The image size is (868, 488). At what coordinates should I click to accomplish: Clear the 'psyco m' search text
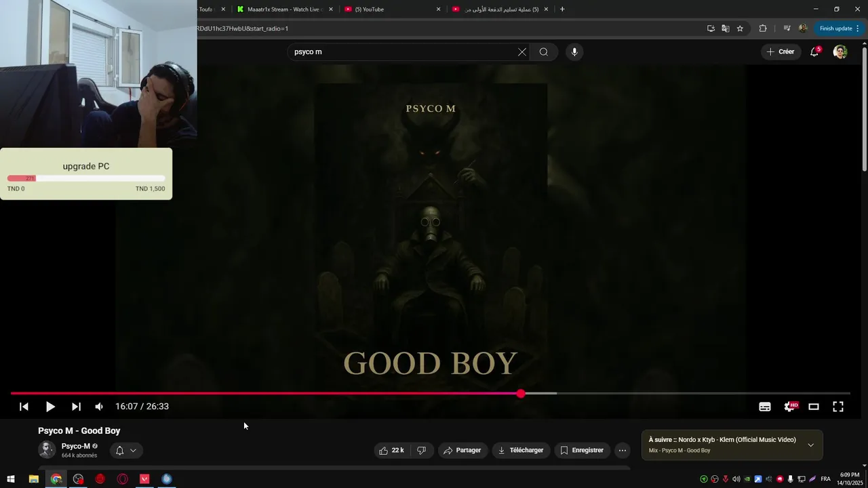point(522,52)
